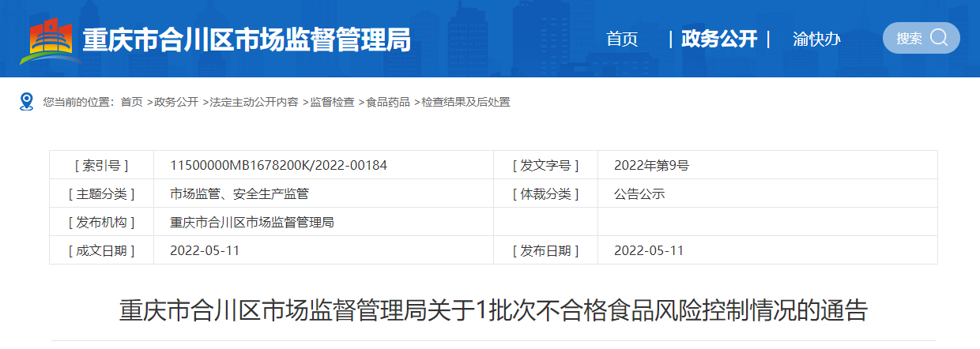The image size is (980, 349).
Task: Click the [ 体裁分类 ] label cell
Action: (x=545, y=193)
